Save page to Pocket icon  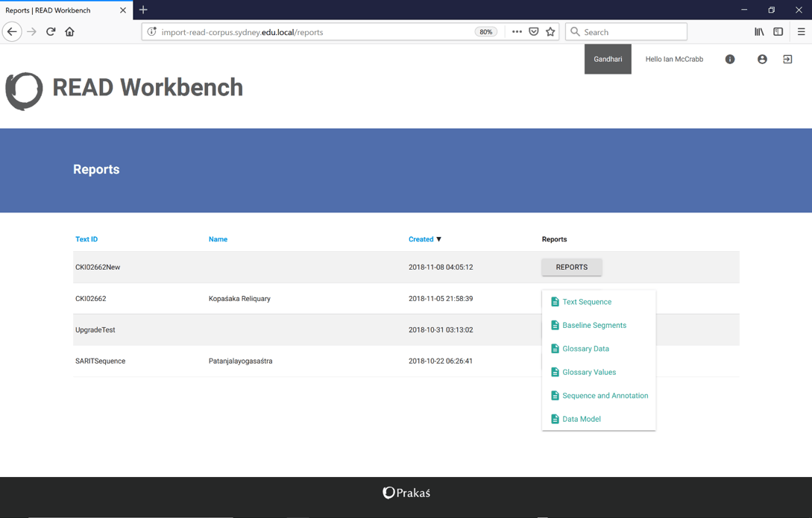pyautogui.click(x=533, y=31)
